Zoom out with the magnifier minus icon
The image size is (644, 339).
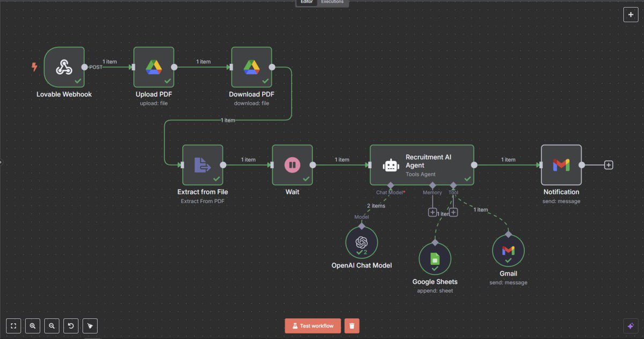pyautogui.click(x=52, y=326)
